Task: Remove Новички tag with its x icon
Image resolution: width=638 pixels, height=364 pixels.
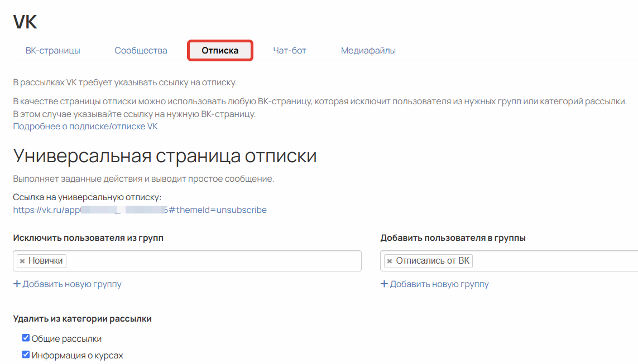Action: pos(22,261)
